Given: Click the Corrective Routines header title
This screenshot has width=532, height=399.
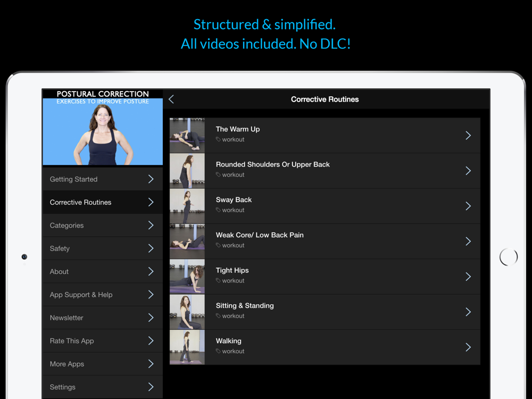Looking at the screenshot, I should pyautogui.click(x=325, y=99).
